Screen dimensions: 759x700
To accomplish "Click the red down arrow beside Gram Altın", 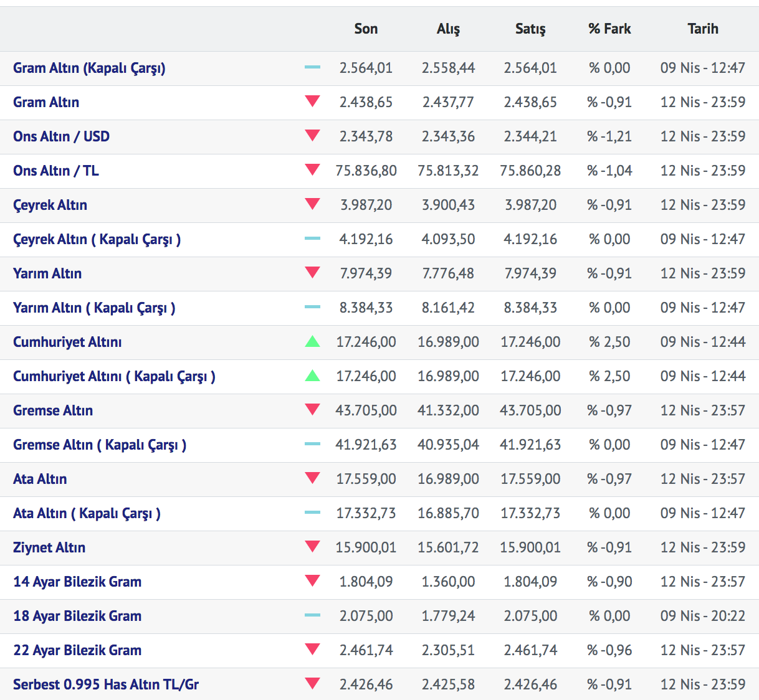I will [x=312, y=101].
